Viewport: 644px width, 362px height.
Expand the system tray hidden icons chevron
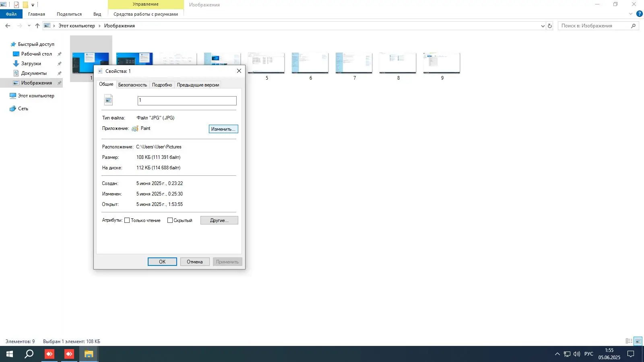(557, 354)
